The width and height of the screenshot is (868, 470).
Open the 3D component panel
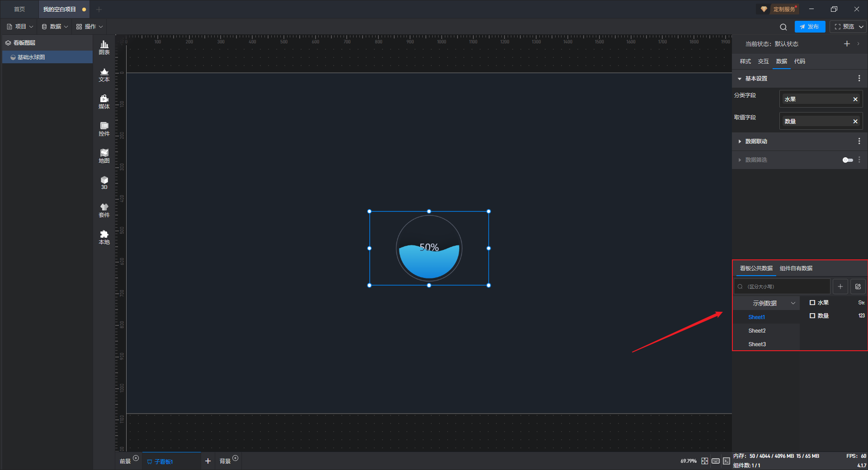104,183
